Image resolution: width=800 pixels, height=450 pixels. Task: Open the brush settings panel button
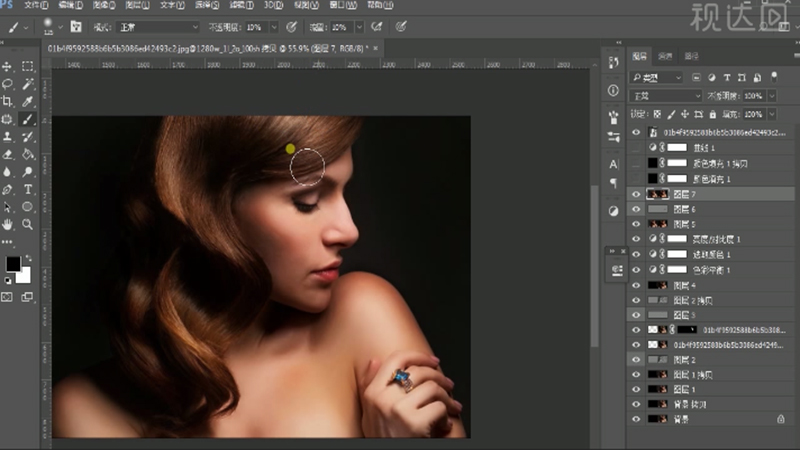coord(76,27)
